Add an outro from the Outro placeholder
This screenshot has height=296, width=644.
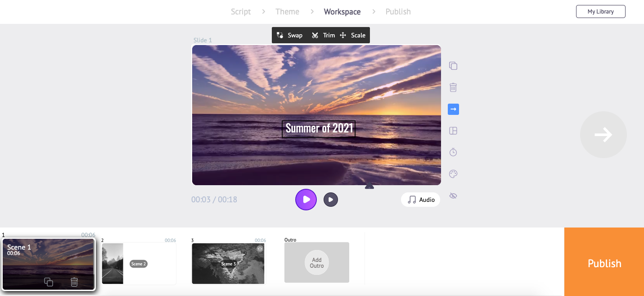(316, 263)
